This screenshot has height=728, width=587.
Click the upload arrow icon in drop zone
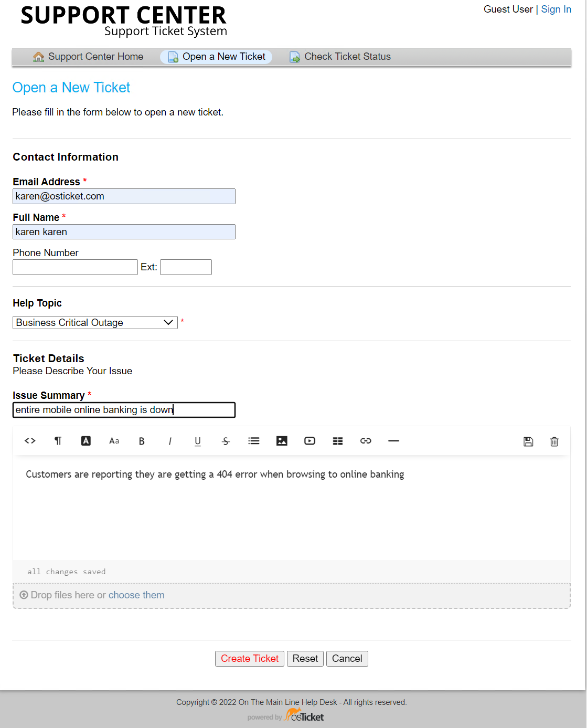pyautogui.click(x=24, y=595)
